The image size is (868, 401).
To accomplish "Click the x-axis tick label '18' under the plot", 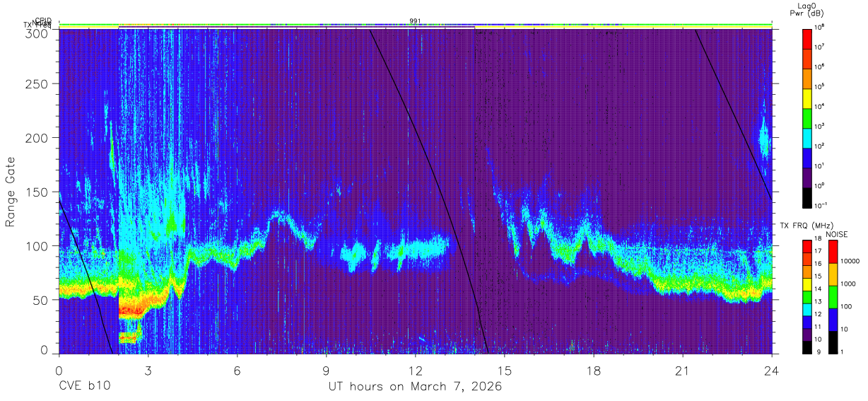I will click(x=594, y=370).
